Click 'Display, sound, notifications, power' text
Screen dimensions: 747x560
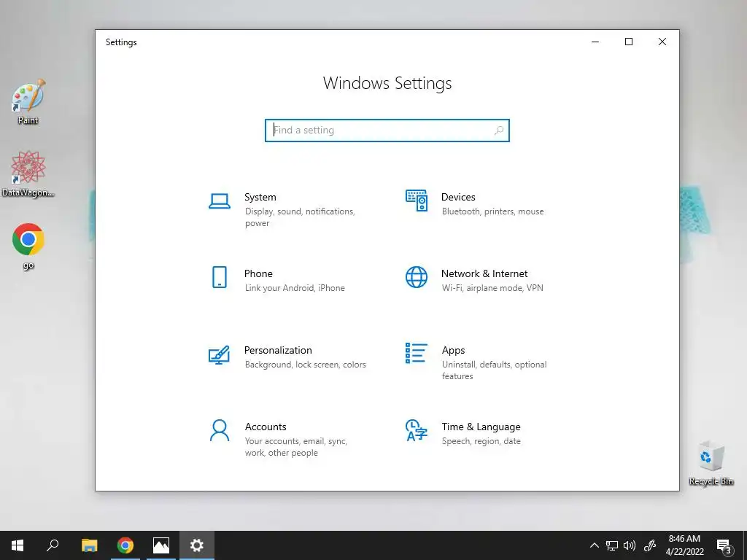coord(300,217)
